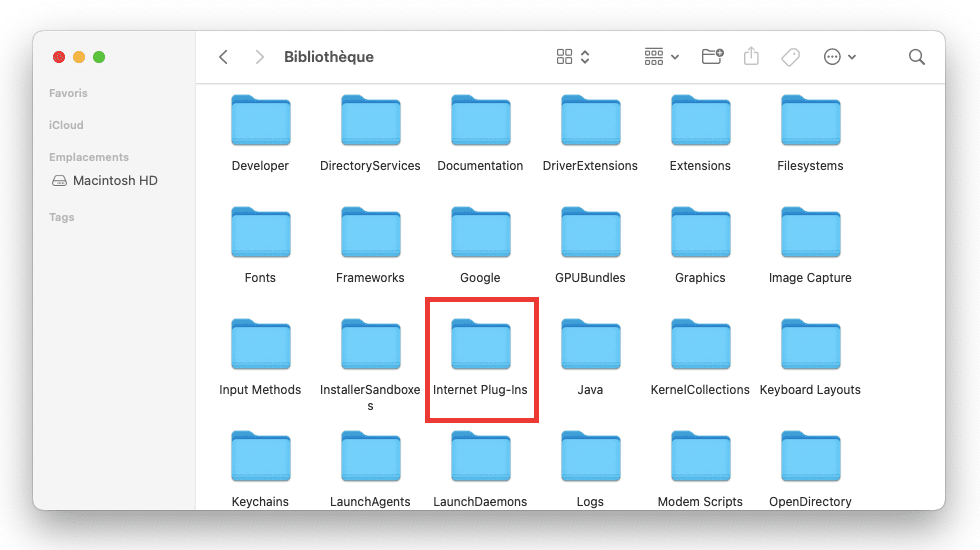
Task: Click the forward navigation arrow
Action: click(x=259, y=57)
